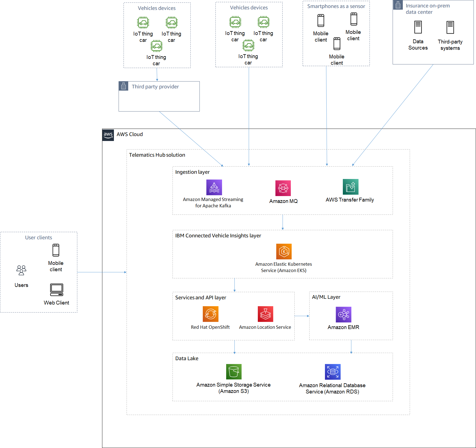Select the Third party provider building icon

pos(124,86)
